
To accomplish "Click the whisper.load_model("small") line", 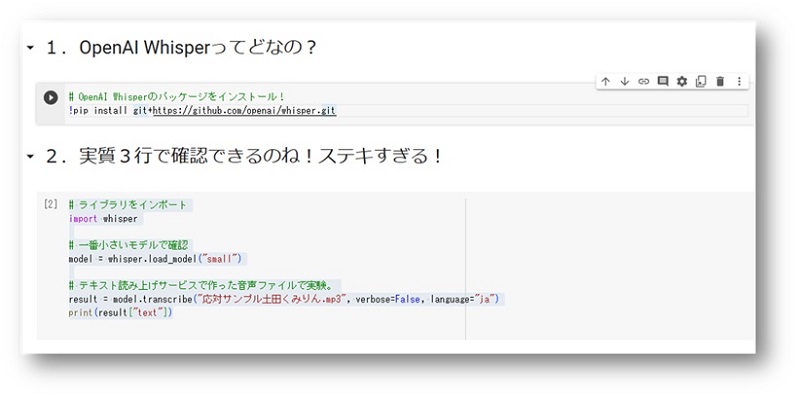I will (155, 259).
